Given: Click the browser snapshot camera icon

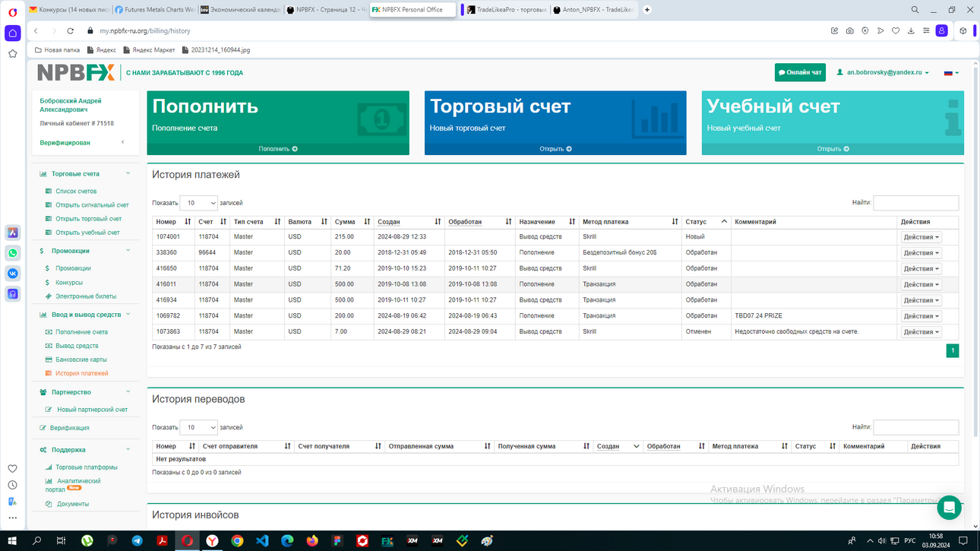Looking at the screenshot, I should click(x=849, y=31).
